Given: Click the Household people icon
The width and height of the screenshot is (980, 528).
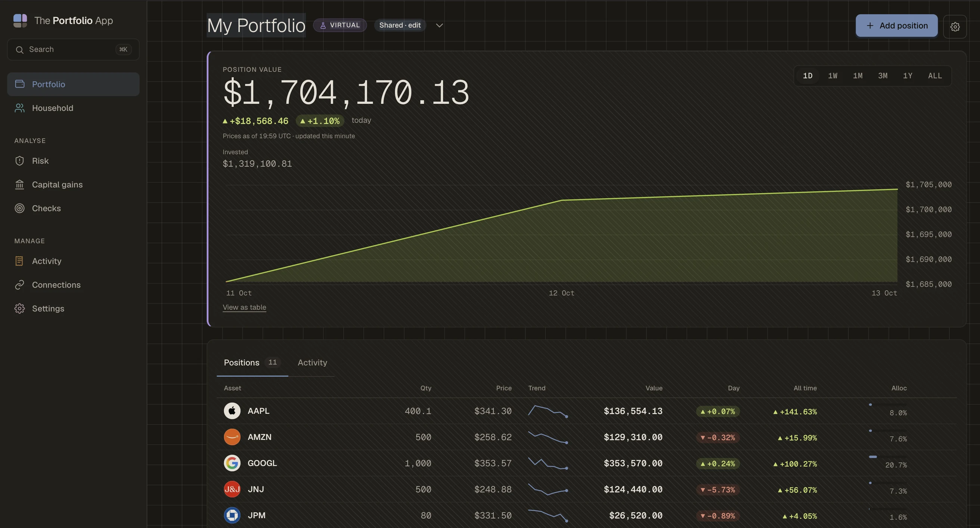Looking at the screenshot, I should (20, 108).
